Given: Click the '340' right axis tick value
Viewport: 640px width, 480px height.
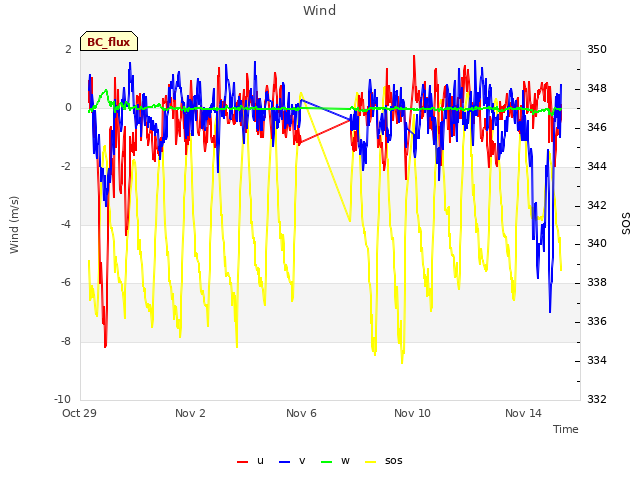Looking at the screenshot, I should click(x=597, y=244).
